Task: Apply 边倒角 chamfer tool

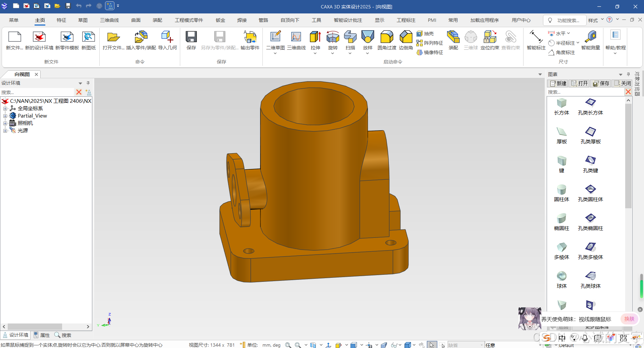Action: [x=406, y=37]
